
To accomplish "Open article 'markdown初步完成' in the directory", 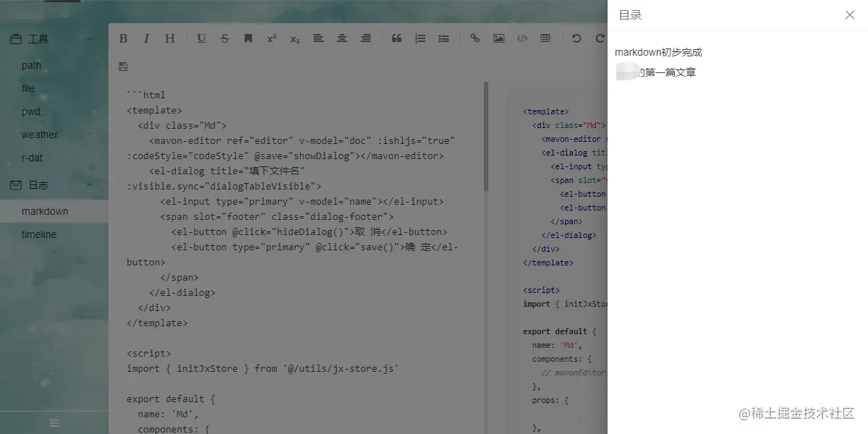I will 658,52.
